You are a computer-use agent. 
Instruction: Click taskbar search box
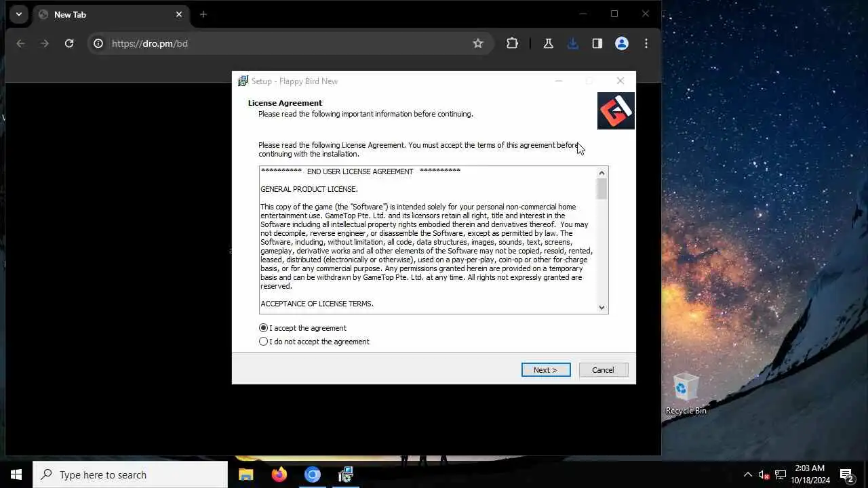point(130,474)
